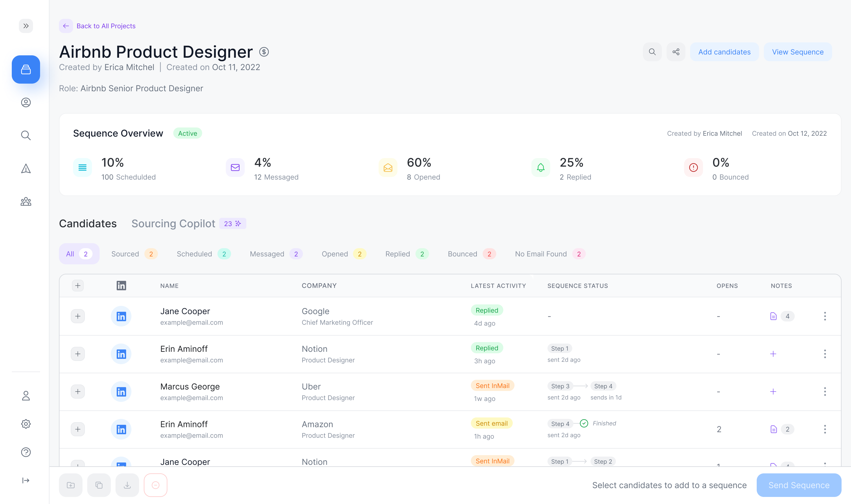The height and width of the screenshot is (504, 851).
Task: Open help question mark icon
Action: (x=26, y=452)
